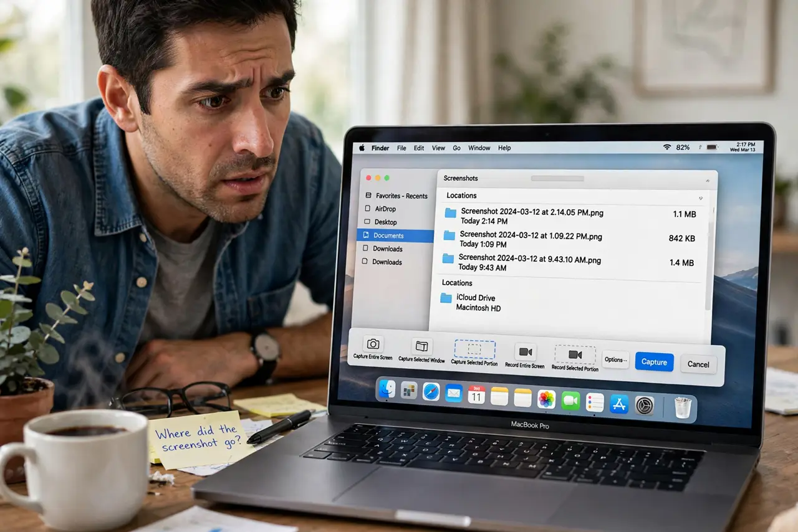Click the icon beside the 9.43.10 AM screenshot
798x532 pixels.
pyautogui.click(x=448, y=258)
